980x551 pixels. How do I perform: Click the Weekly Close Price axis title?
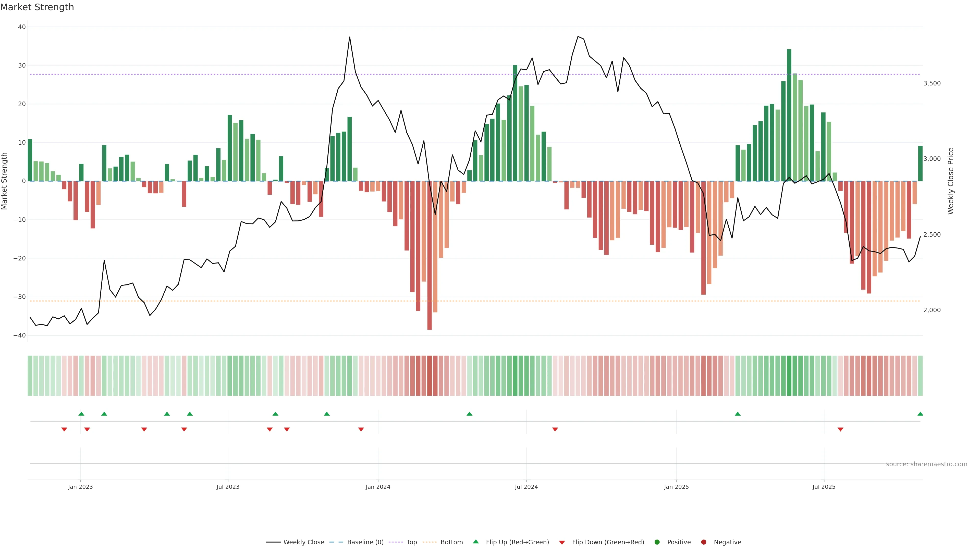coord(951,181)
